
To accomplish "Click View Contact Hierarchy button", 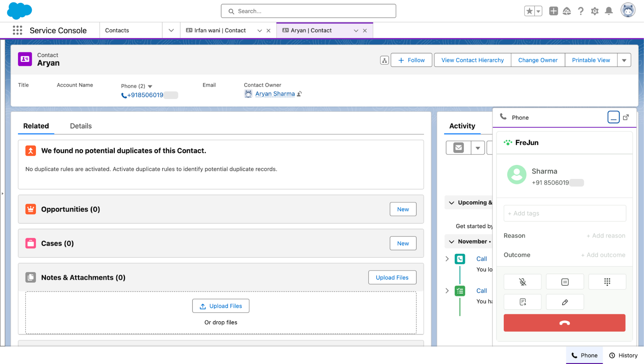I will tap(472, 60).
